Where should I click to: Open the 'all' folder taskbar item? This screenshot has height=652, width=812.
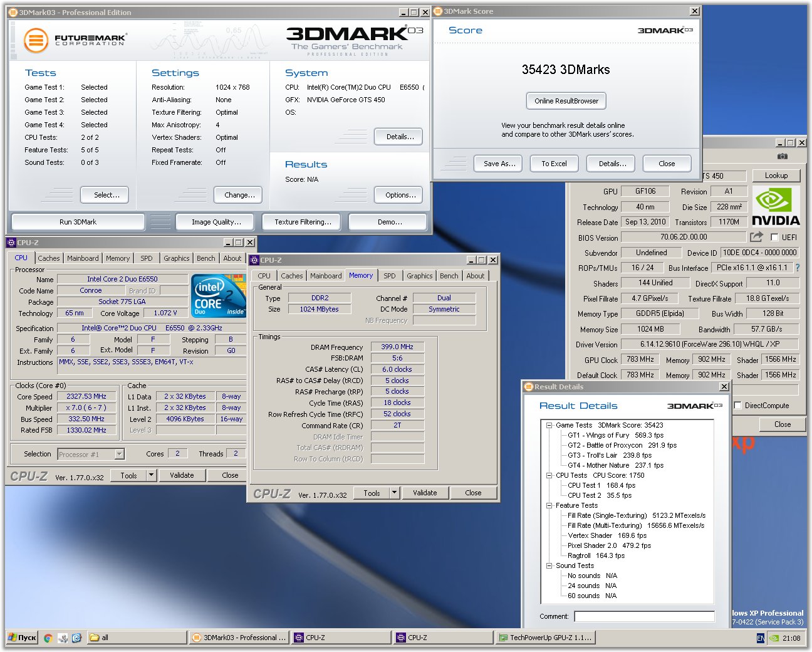(137, 638)
